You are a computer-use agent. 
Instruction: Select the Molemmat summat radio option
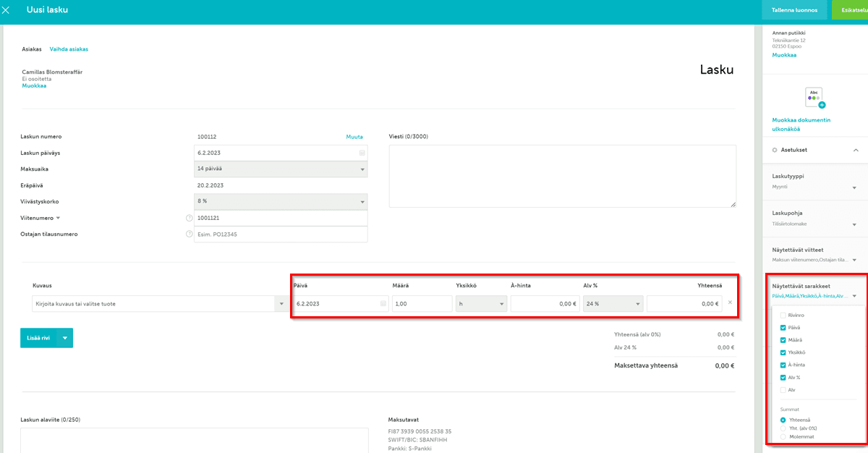pyautogui.click(x=783, y=437)
